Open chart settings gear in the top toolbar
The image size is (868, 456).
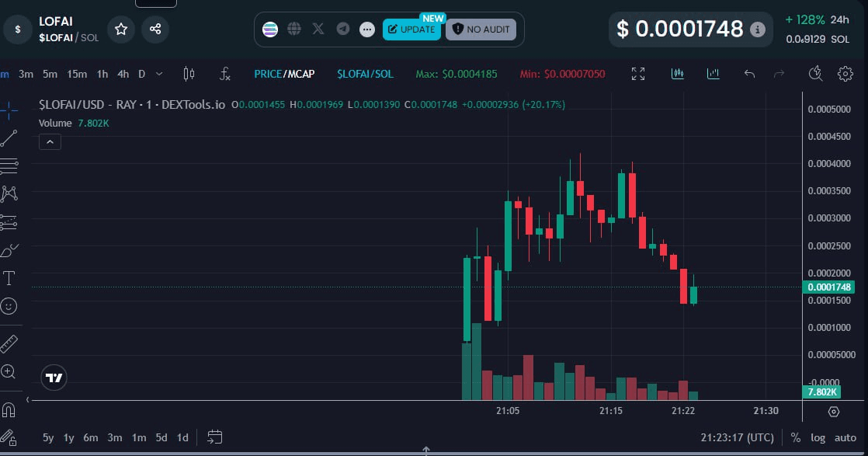(845, 74)
